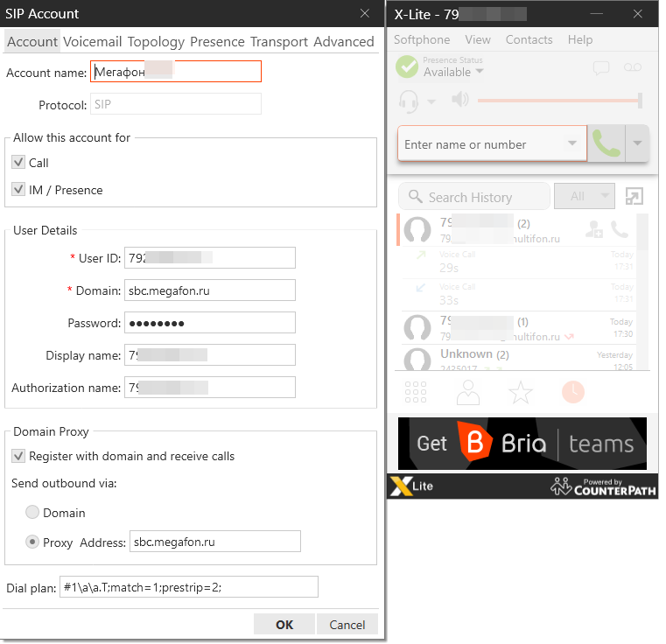Open the All history filter dropdown

tap(585, 196)
